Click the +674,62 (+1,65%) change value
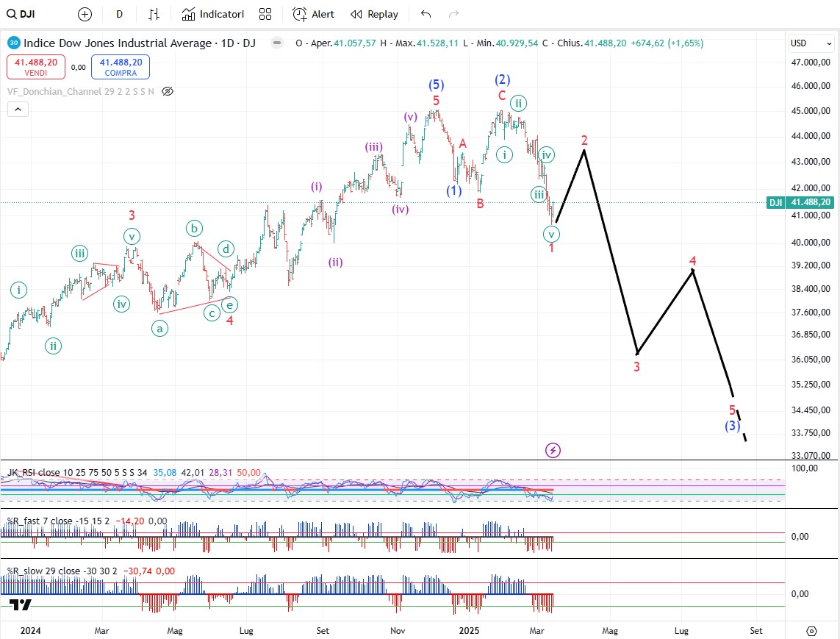 point(667,43)
